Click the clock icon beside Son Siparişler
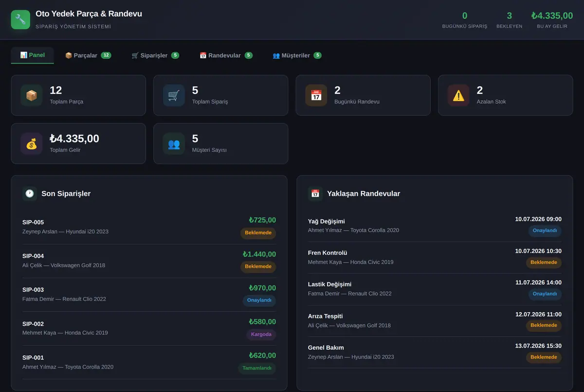Viewport: 584px width, 392px height. (x=30, y=194)
